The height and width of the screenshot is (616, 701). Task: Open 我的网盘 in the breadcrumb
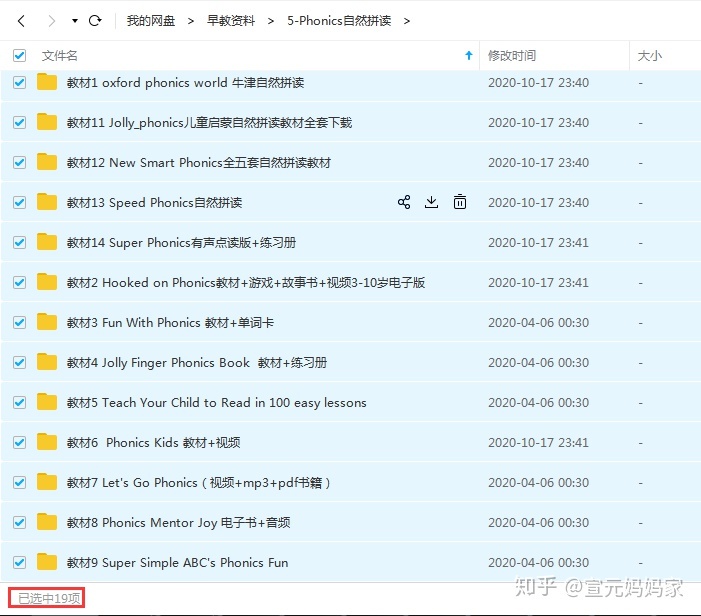[x=151, y=21]
